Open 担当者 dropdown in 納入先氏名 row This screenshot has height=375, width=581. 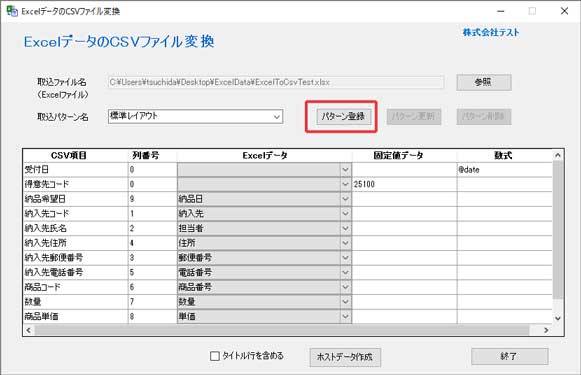345,228
